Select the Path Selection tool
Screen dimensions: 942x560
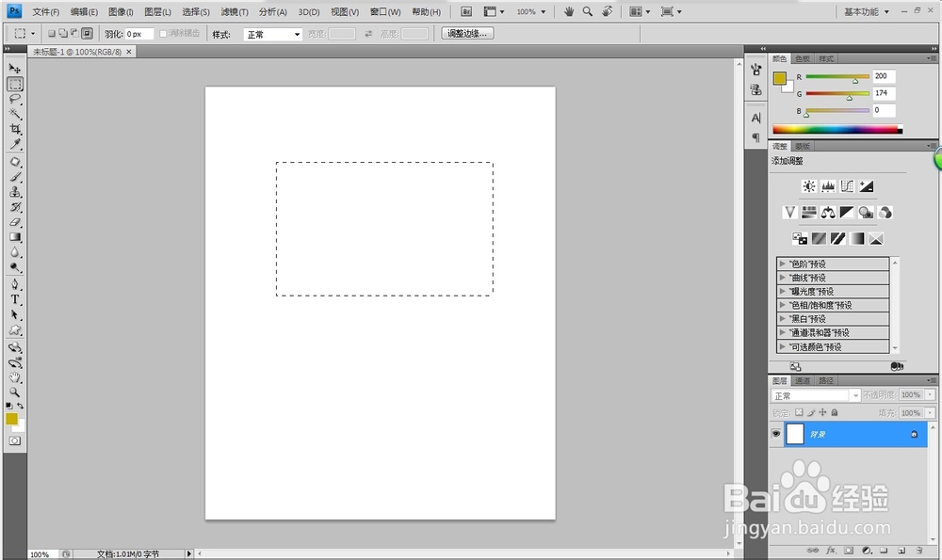tap(15, 314)
